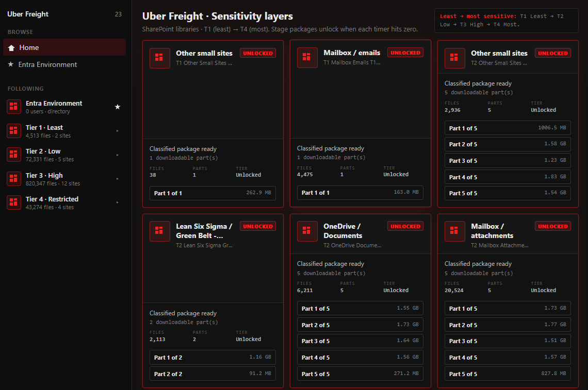Screen dimensions: 588x390
Task: Open the 1.73 GB Part 2 in OneDrive / Documents
Action: pos(360,325)
